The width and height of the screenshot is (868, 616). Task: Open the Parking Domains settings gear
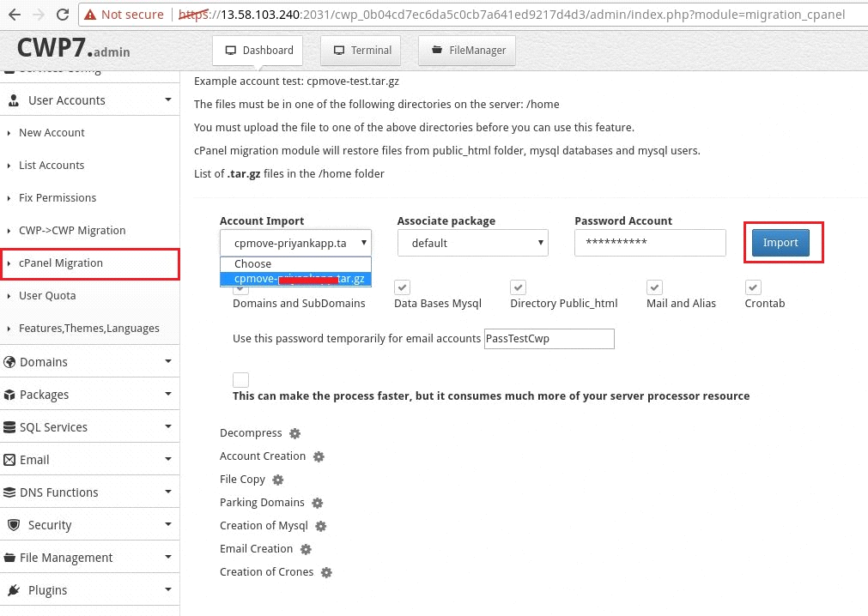tap(317, 503)
